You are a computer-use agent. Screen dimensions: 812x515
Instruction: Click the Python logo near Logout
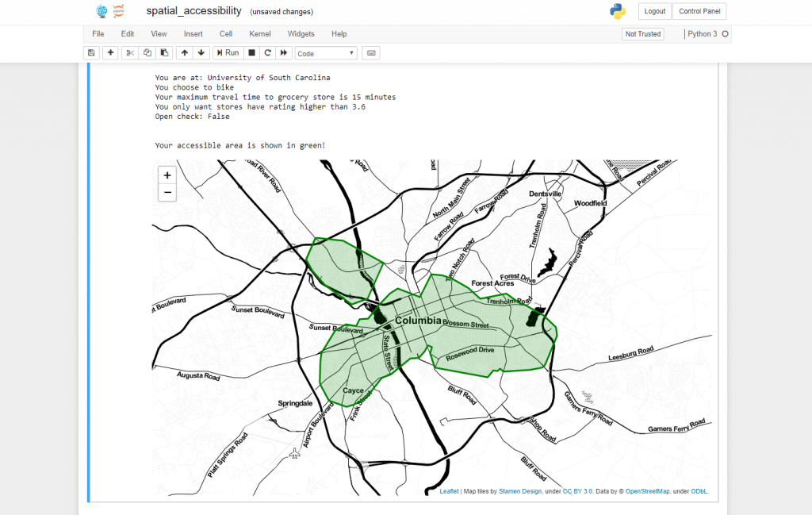click(x=618, y=11)
